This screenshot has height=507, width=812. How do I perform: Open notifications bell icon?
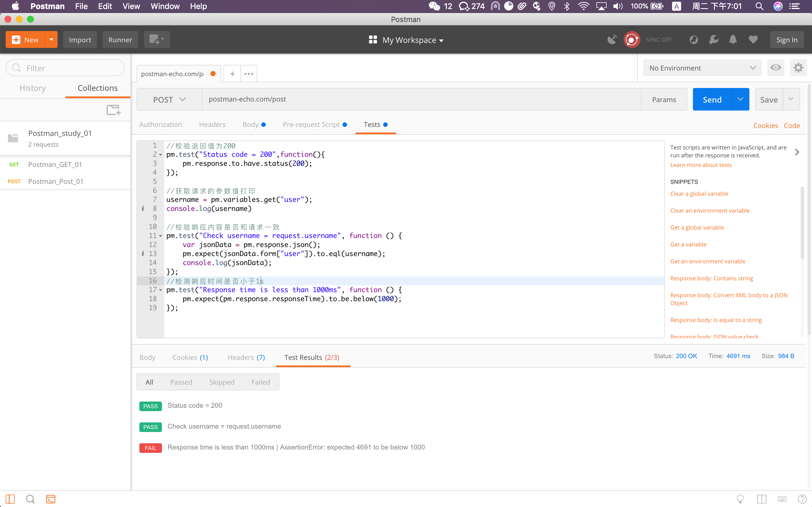733,39
